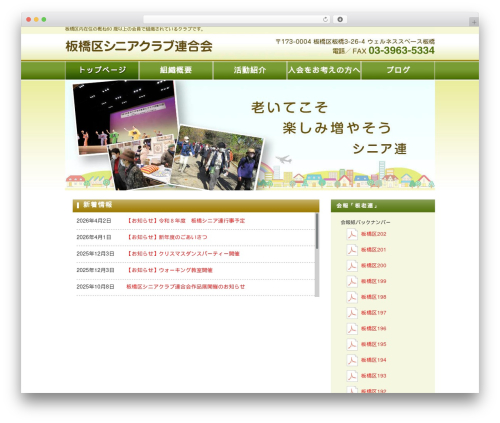
Task: Open the 板橋区200 newsletter link
Action: (x=373, y=266)
